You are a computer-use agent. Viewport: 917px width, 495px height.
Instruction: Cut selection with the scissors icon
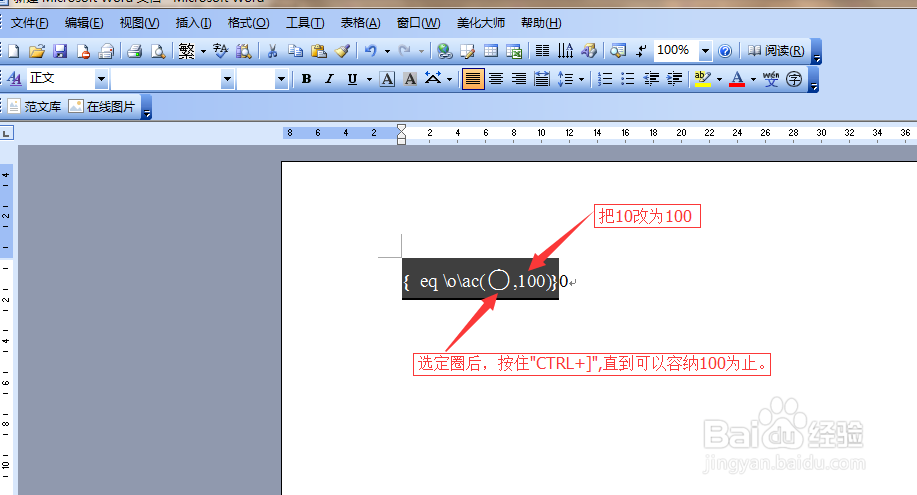pyautogui.click(x=272, y=51)
